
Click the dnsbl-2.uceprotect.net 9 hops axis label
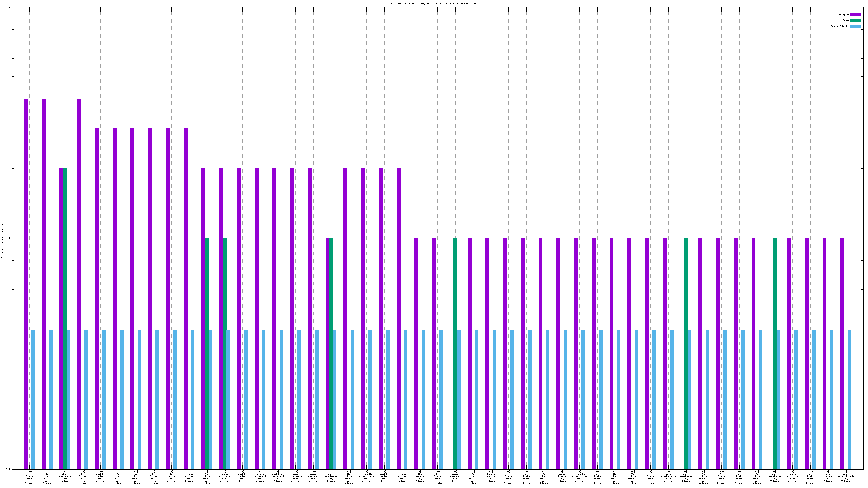(260, 476)
